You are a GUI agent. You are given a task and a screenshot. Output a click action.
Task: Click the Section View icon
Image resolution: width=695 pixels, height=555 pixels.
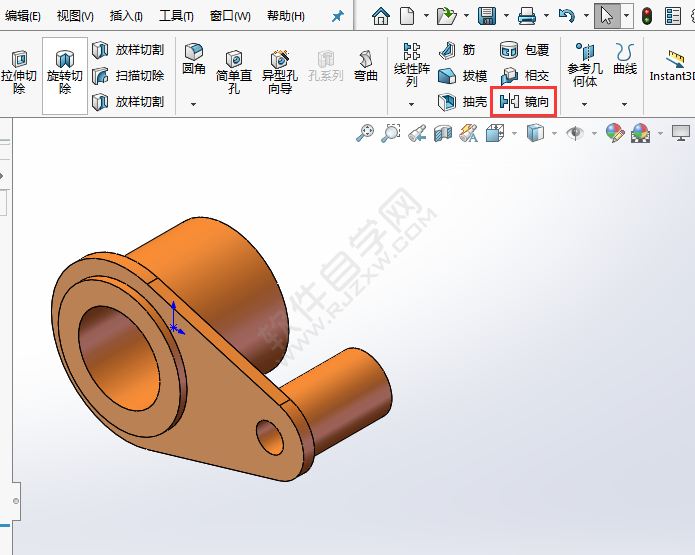point(443,133)
